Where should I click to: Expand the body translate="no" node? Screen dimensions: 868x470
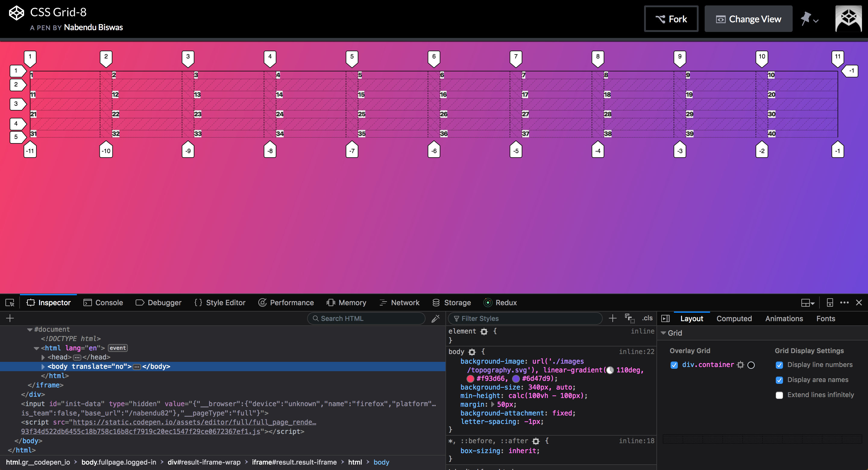tap(43, 367)
